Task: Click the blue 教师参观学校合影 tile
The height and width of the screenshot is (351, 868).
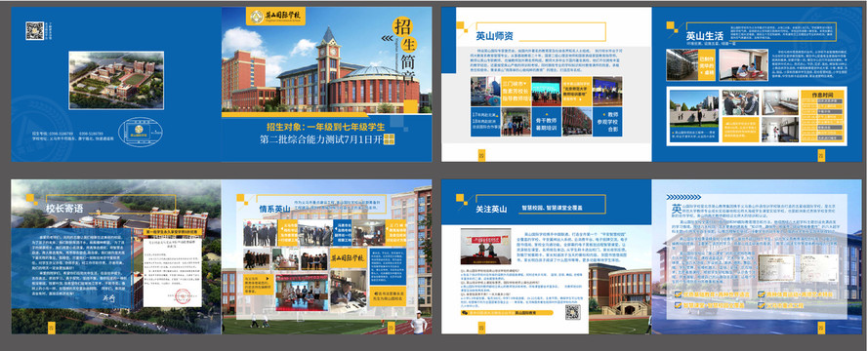Action: click(606, 122)
